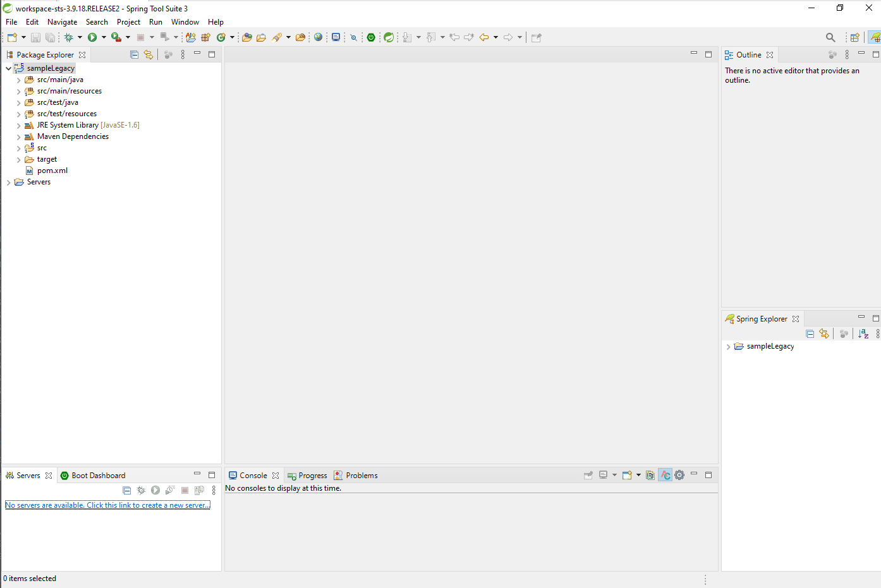Click the Open Task folder icon

pos(261,37)
